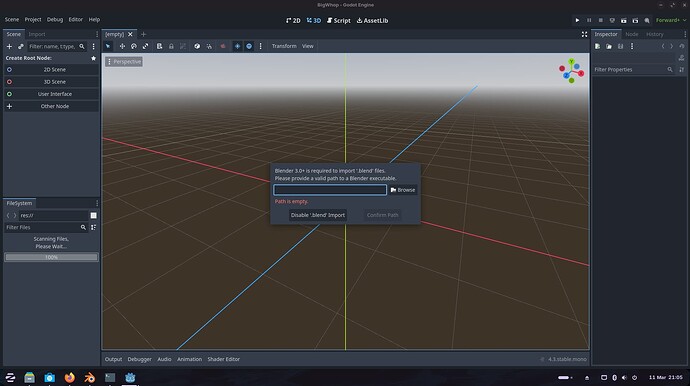Browse for Blender executable
Viewport: 690px width, 386px height.
point(403,190)
